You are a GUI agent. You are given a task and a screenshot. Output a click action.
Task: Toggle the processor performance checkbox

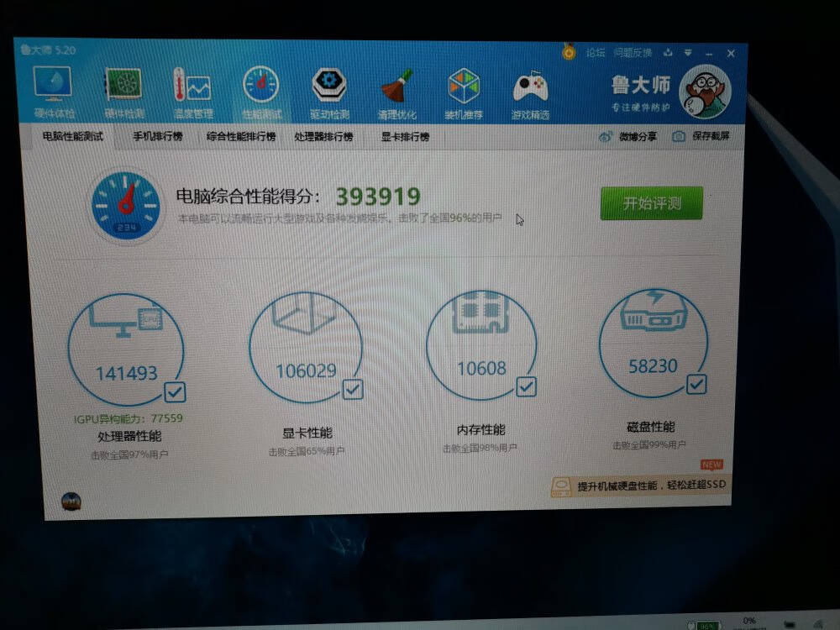coord(175,392)
